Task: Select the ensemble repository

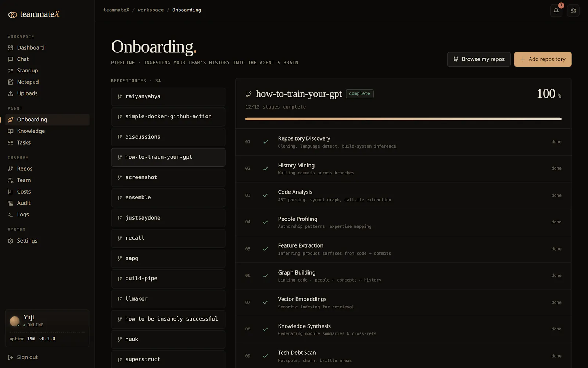Action: (168, 198)
